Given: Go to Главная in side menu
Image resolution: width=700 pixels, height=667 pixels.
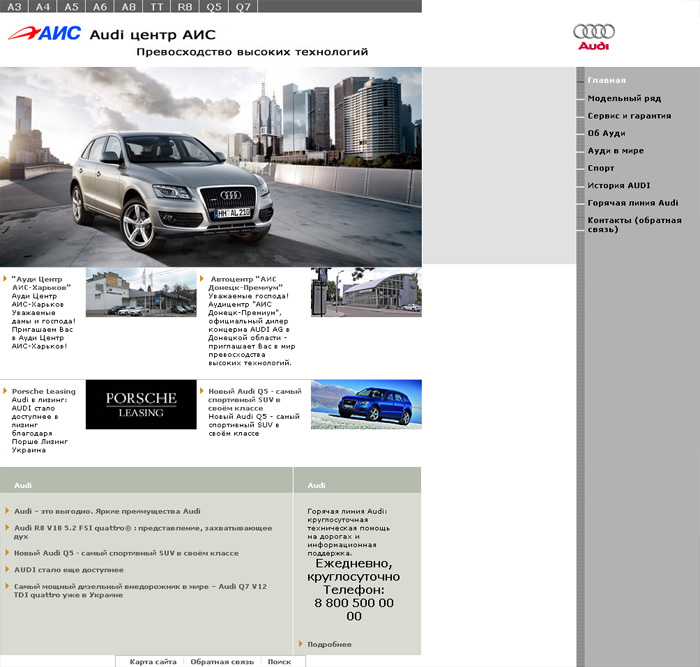Looking at the screenshot, I should click(x=607, y=80).
